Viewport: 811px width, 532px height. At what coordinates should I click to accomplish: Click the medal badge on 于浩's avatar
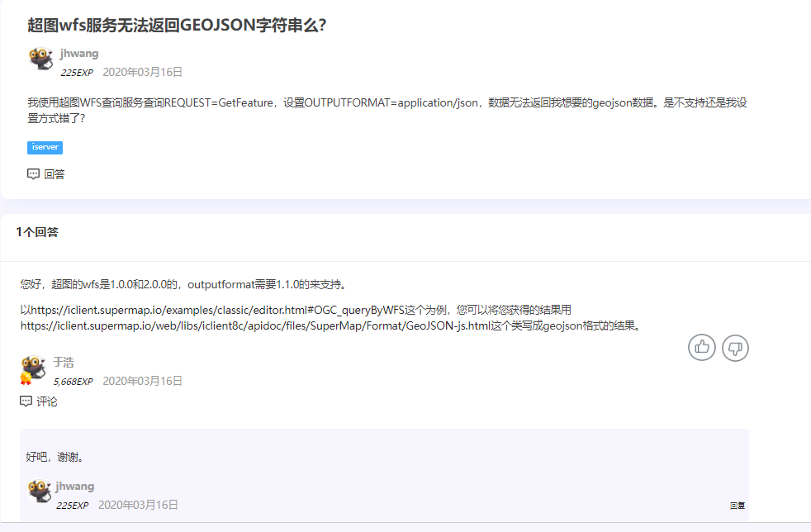coord(26,379)
